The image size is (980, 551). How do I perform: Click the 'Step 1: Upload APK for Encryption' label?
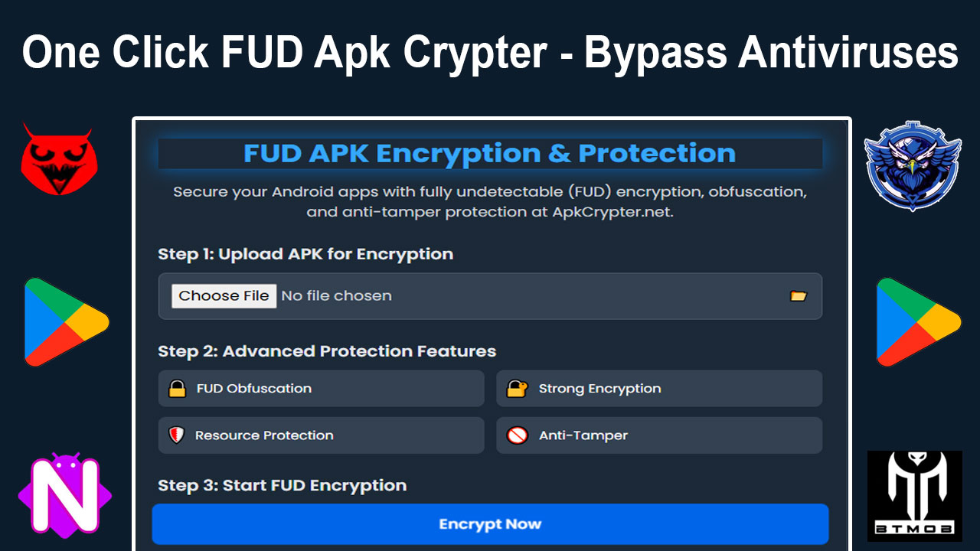pos(305,254)
